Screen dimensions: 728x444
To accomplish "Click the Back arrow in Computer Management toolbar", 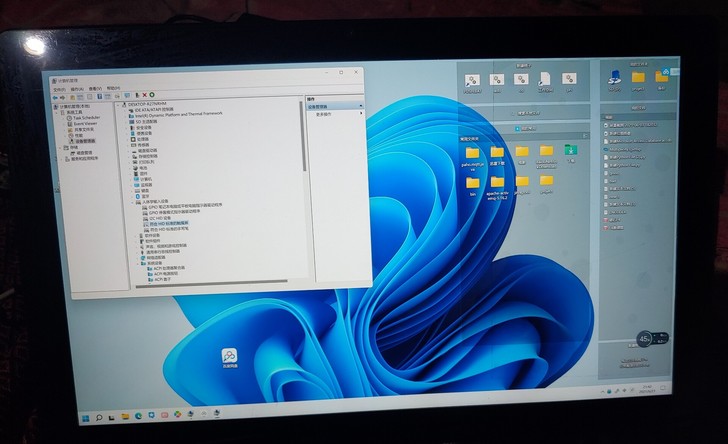I will [55, 98].
